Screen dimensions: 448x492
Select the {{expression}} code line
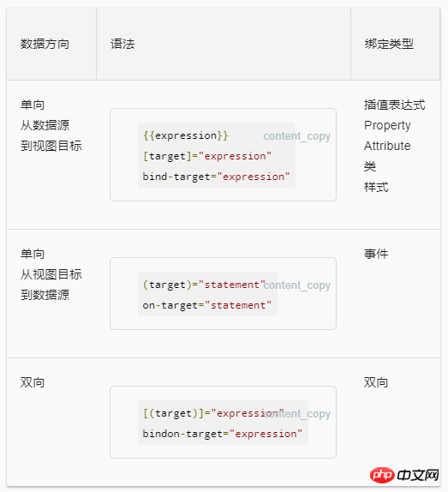(x=186, y=135)
